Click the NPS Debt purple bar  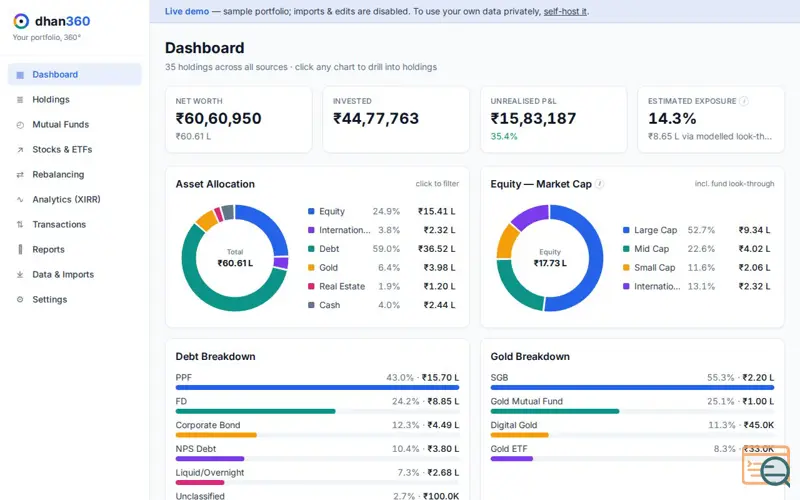pyautogui.click(x=210, y=459)
